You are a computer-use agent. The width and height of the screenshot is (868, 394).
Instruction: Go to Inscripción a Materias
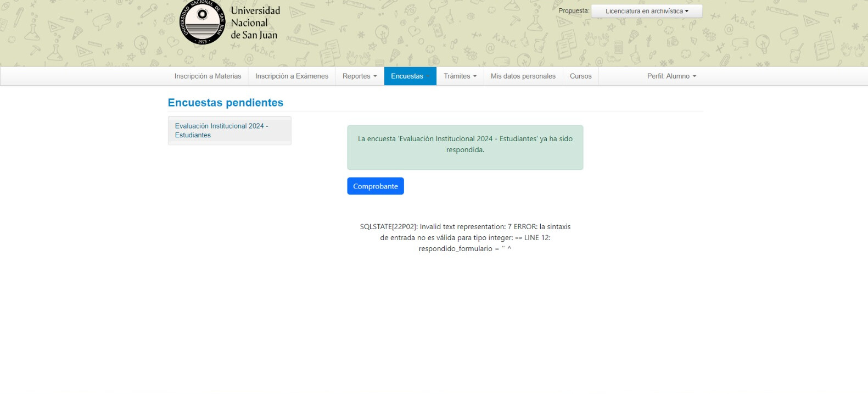(208, 76)
